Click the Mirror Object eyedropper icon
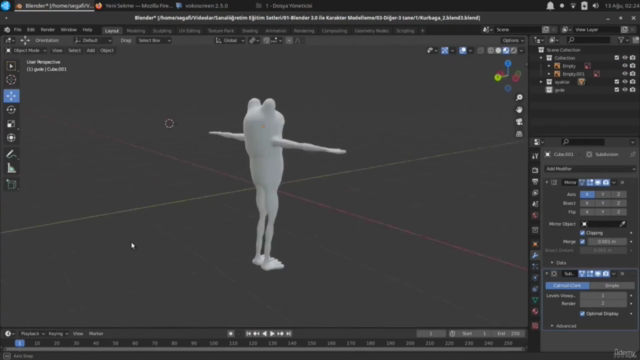This screenshot has width=640, height=360. point(622,224)
